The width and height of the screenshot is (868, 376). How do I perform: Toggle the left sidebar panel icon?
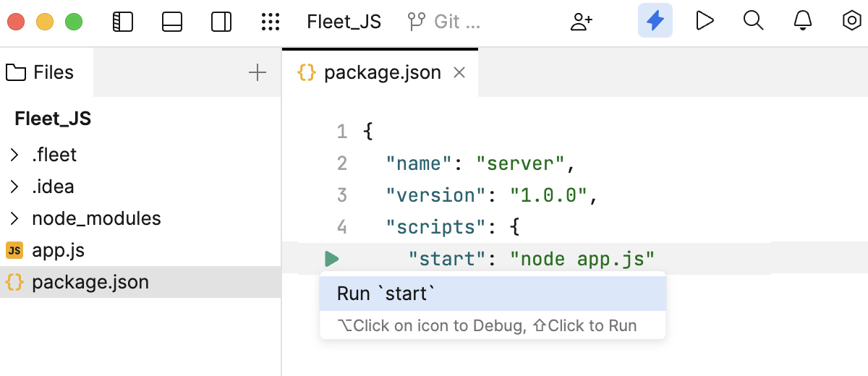[124, 22]
